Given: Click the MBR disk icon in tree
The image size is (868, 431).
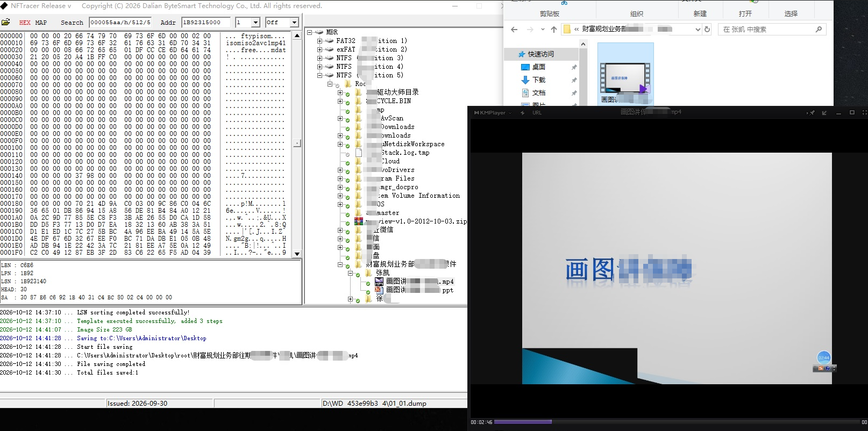Looking at the screenshot, I should point(319,32).
